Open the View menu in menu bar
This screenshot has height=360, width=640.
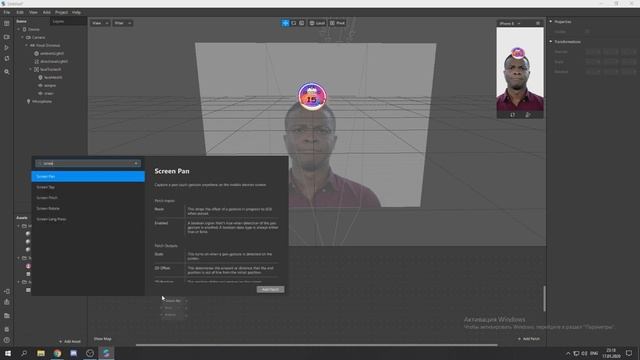click(33, 13)
